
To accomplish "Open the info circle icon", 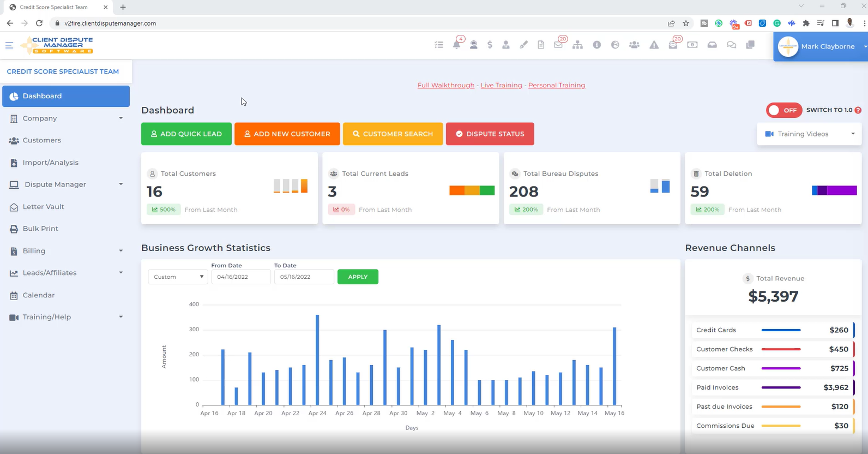I will (x=597, y=45).
